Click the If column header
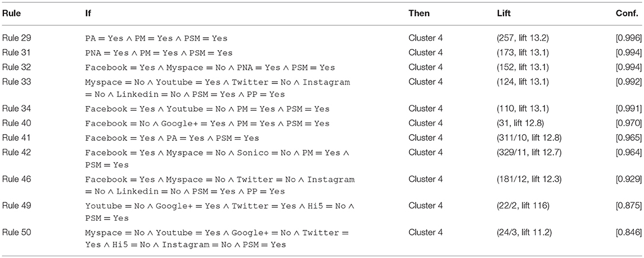644x258 pixels. (x=88, y=13)
